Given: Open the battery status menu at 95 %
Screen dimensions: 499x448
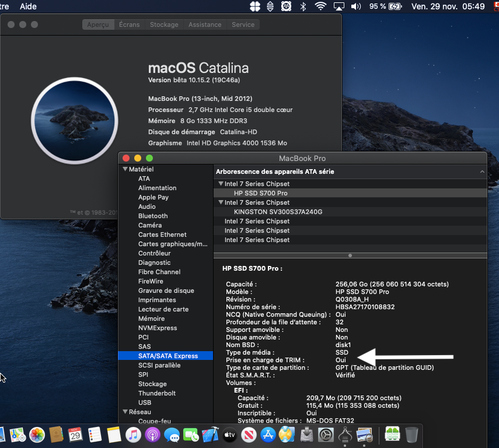Looking at the screenshot, I should tap(385, 6).
